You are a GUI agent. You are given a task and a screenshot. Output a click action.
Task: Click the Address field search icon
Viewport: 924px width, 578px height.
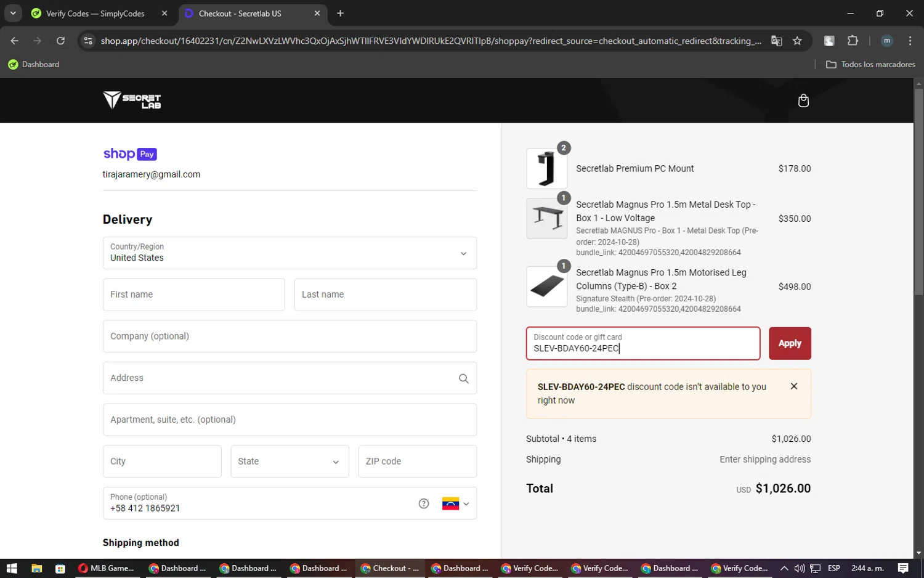pyautogui.click(x=463, y=378)
